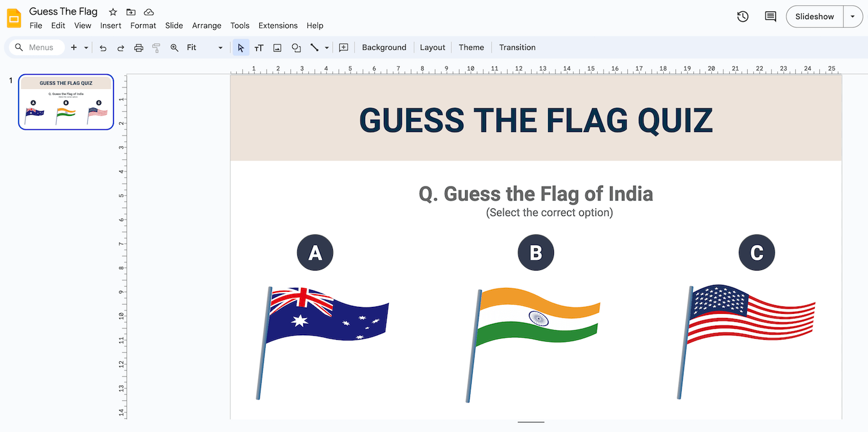This screenshot has width=868, height=432.
Task: Select the Shape tool
Action: point(296,47)
